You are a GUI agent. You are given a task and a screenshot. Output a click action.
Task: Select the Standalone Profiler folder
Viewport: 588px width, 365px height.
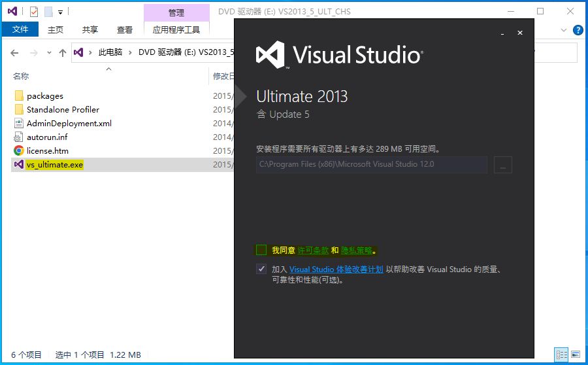(63, 110)
